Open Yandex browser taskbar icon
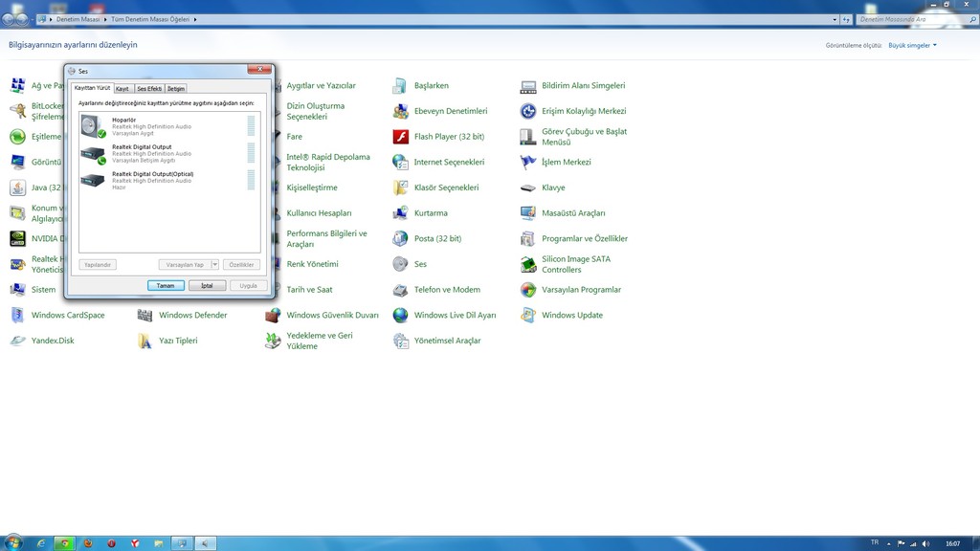The height and width of the screenshot is (551, 980). click(x=135, y=543)
